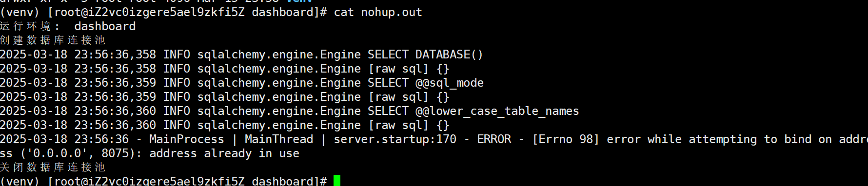868x186 pixels.
Task: Click the green terminal cursor block
Action: pyautogui.click(x=337, y=181)
